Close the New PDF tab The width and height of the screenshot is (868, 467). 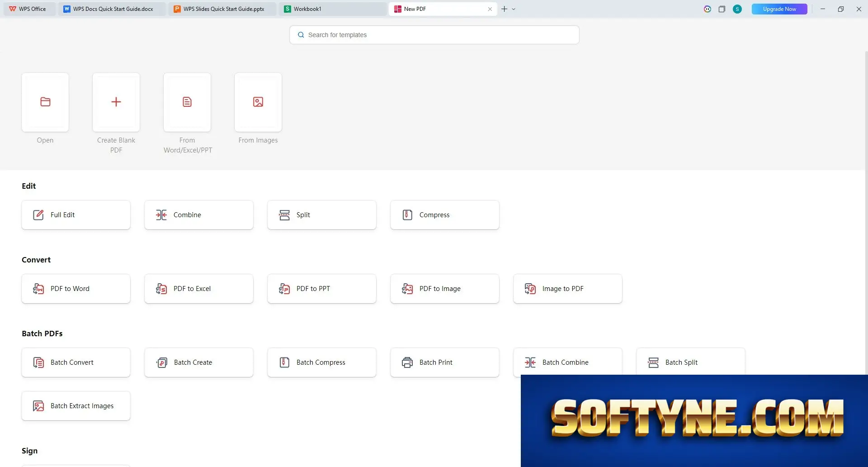[x=490, y=9]
